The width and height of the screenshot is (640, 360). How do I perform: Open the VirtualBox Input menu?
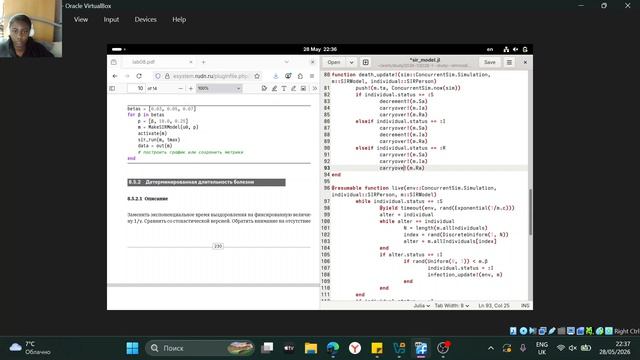(111, 19)
